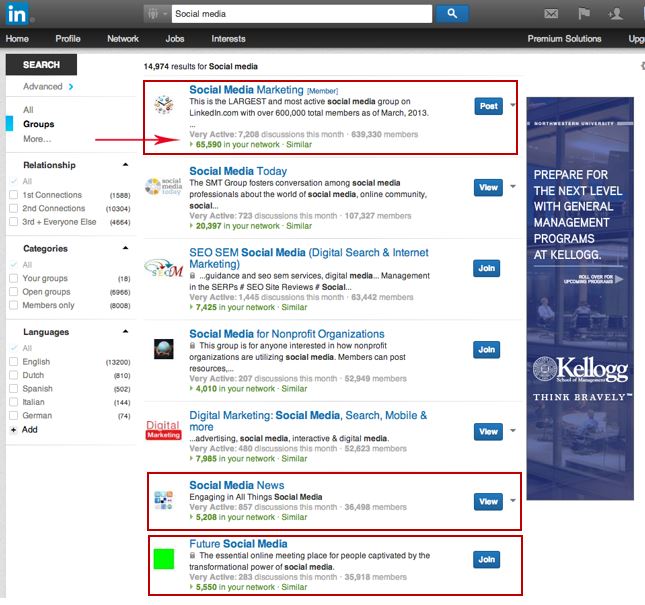645x605 pixels.
Task: Click the Advanced search arrow icon
Action: tap(71, 86)
